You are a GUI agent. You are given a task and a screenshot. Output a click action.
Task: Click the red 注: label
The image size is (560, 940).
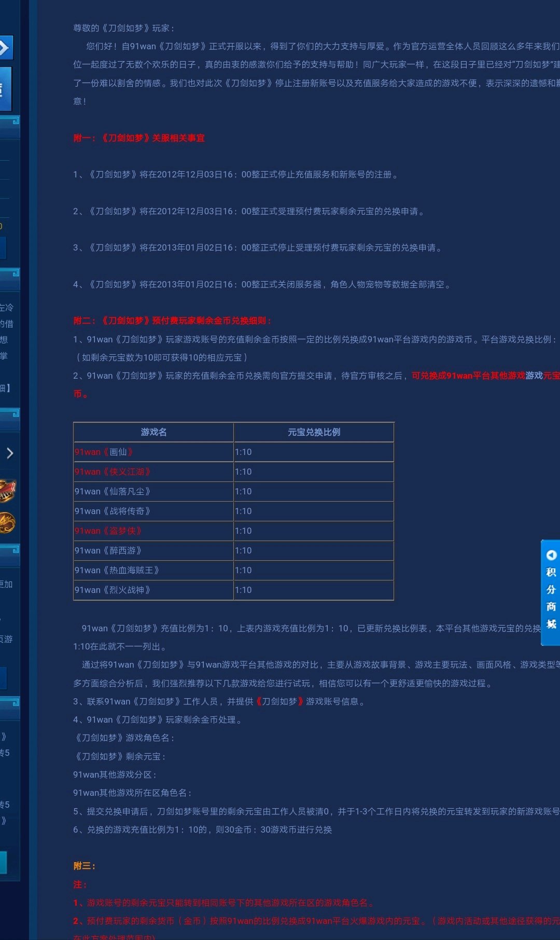point(80,884)
